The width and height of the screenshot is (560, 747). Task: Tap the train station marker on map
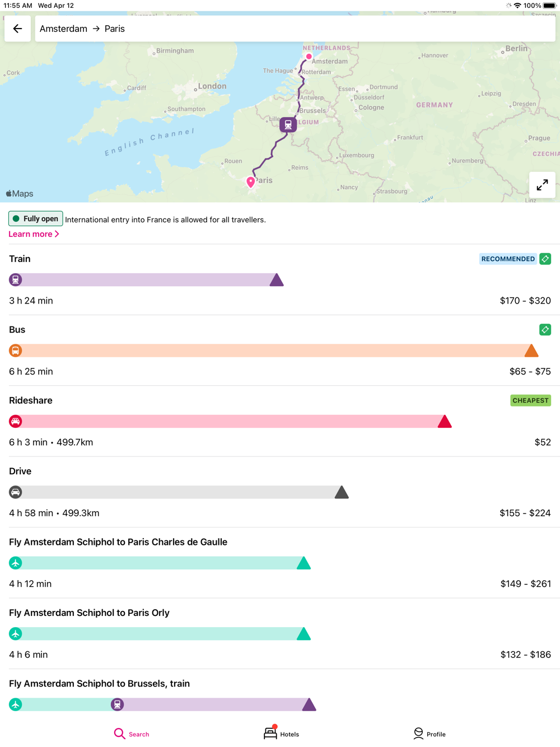pos(288,124)
